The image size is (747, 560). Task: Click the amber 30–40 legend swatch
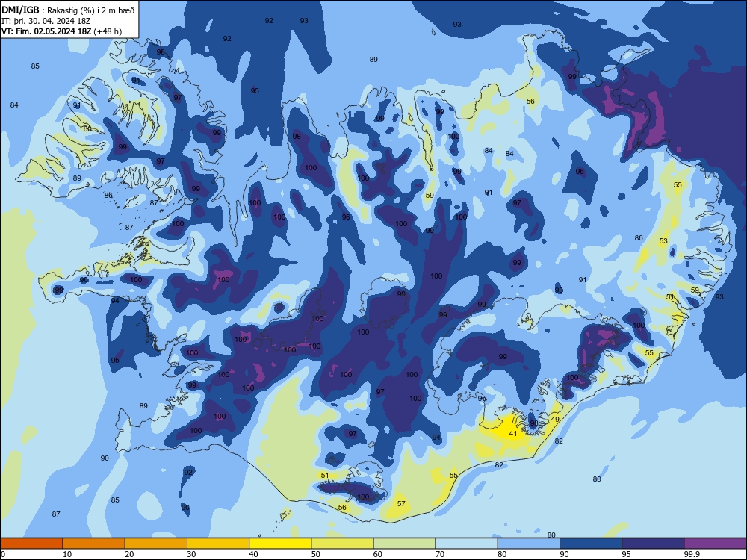218,544
